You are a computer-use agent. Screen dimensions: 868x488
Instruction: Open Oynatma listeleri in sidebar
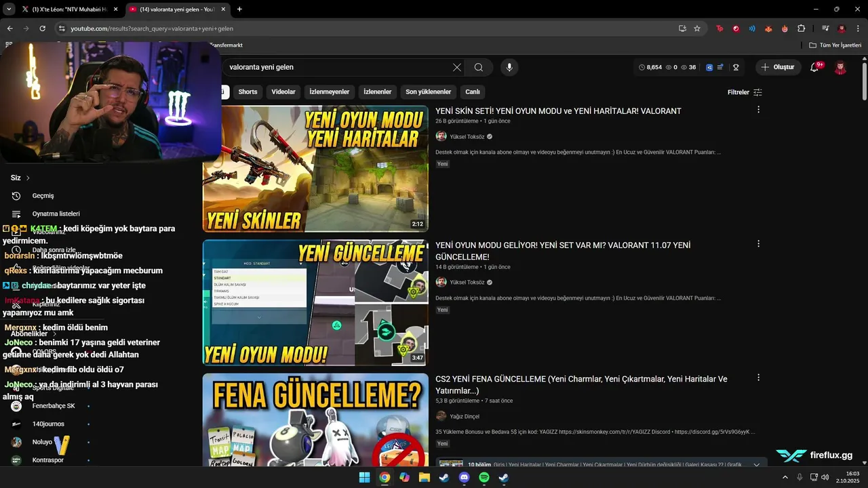56,213
